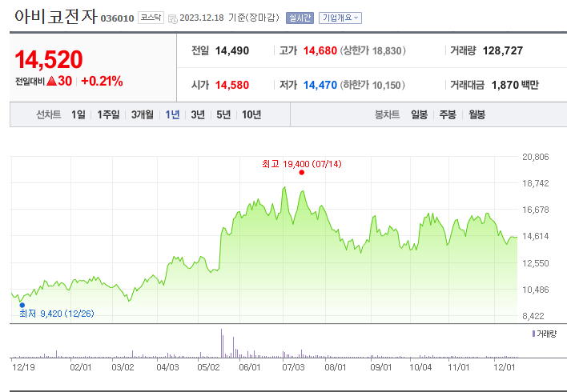Click the 시가 value 14,580
The width and height of the screenshot is (567, 392).
(x=232, y=86)
